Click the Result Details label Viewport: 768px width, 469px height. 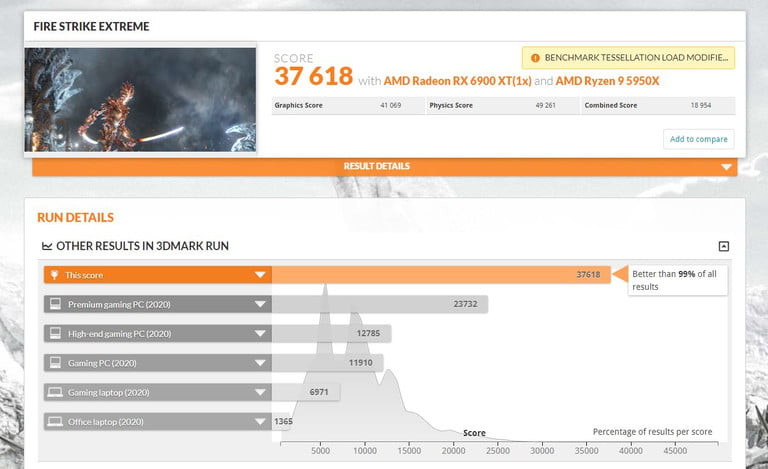point(377,166)
